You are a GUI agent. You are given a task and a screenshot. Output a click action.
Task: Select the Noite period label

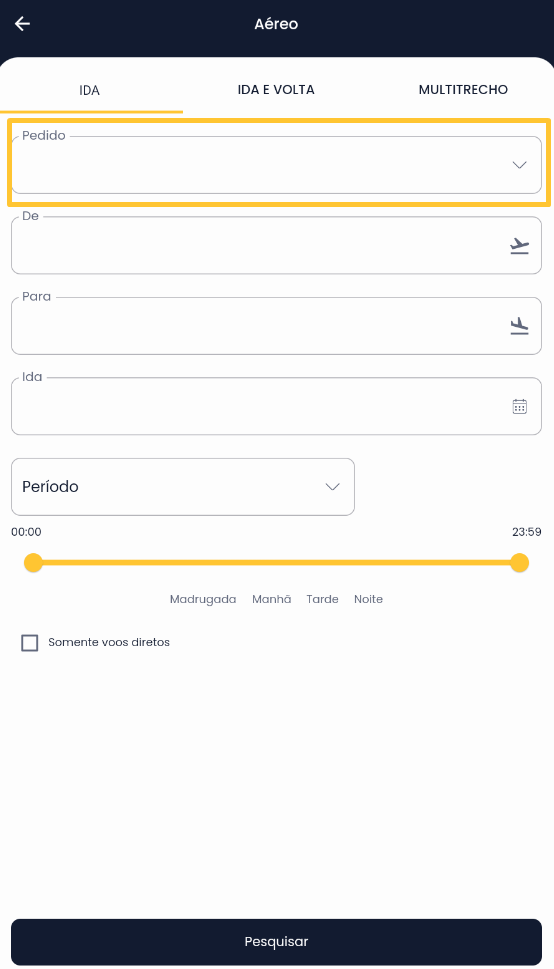369,599
